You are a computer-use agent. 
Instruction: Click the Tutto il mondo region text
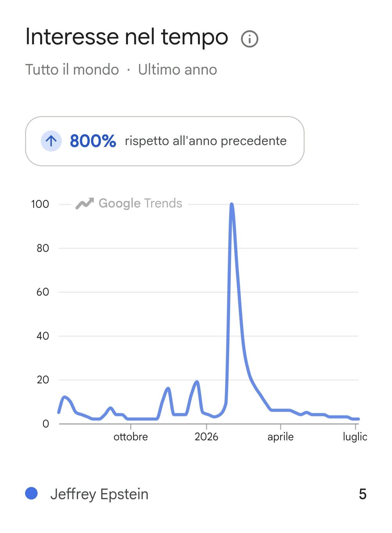[72, 69]
